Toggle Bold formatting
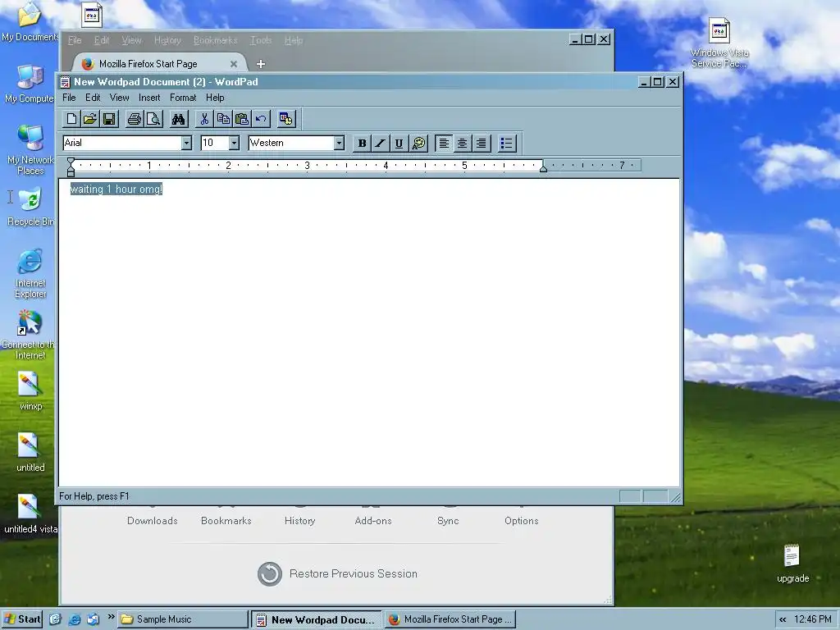This screenshot has height=630, width=840. click(362, 143)
